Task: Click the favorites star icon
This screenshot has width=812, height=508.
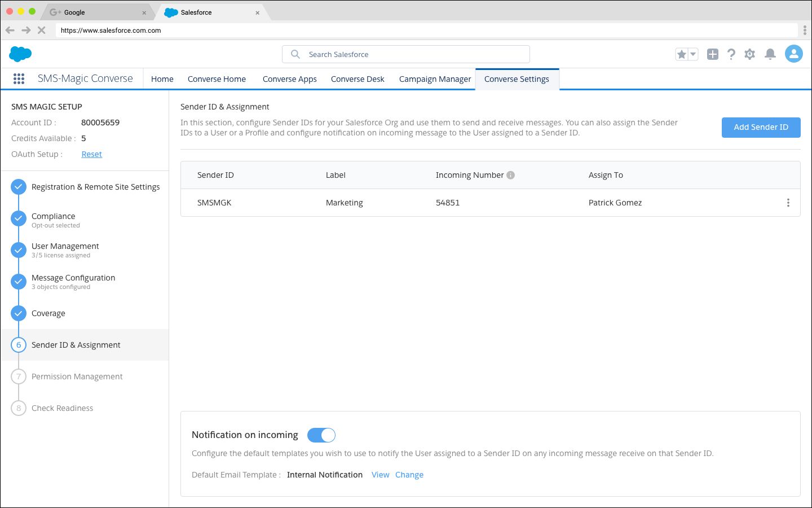Action: (x=682, y=54)
